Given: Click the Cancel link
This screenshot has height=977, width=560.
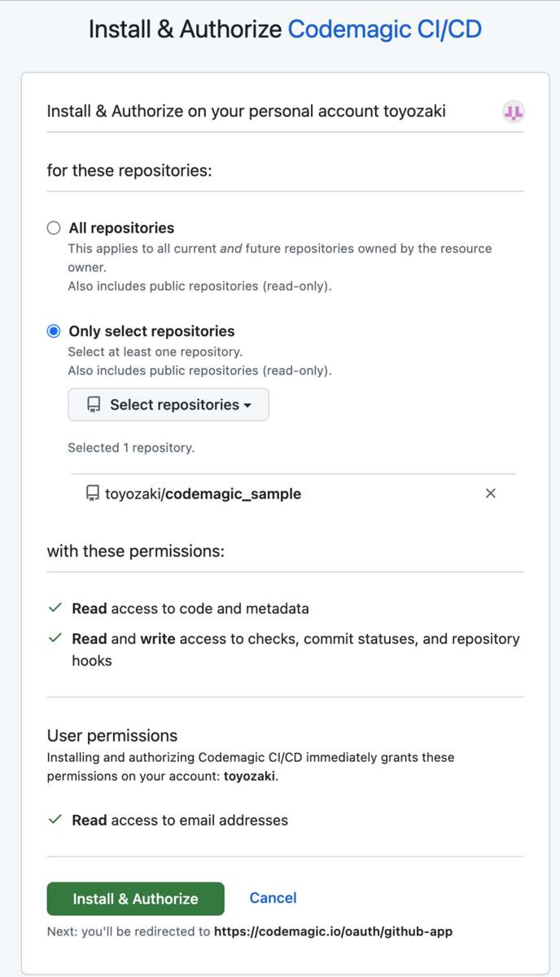Looking at the screenshot, I should (273, 898).
